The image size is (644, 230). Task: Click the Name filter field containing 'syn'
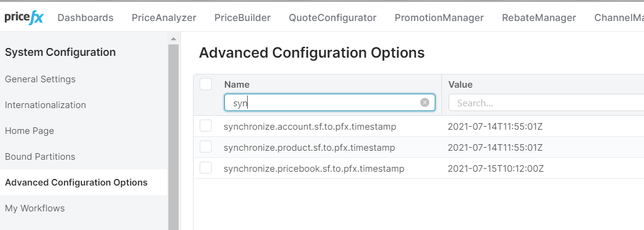pos(330,103)
